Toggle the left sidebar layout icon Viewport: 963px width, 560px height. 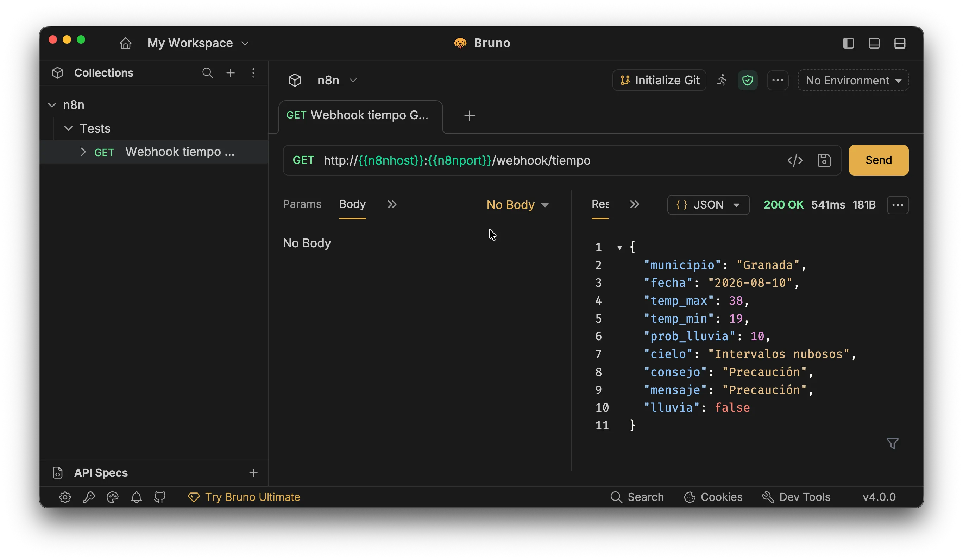click(x=848, y=43)
